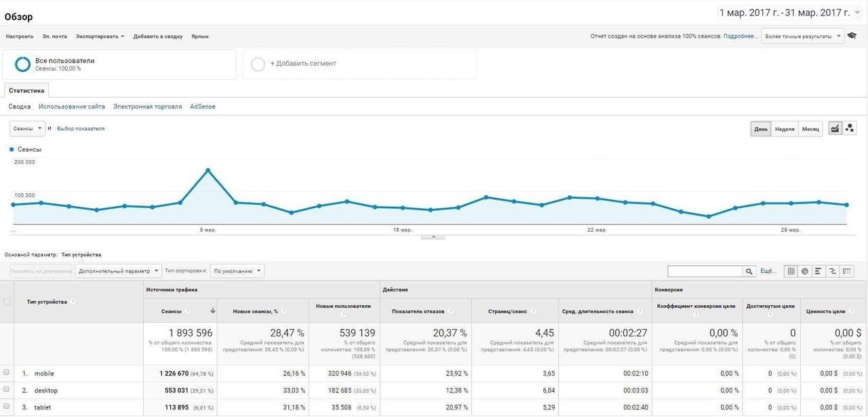The image size is (868, 417).
Task: Expand the По умолчанию sort type dropdown
Action: point(237,271)
